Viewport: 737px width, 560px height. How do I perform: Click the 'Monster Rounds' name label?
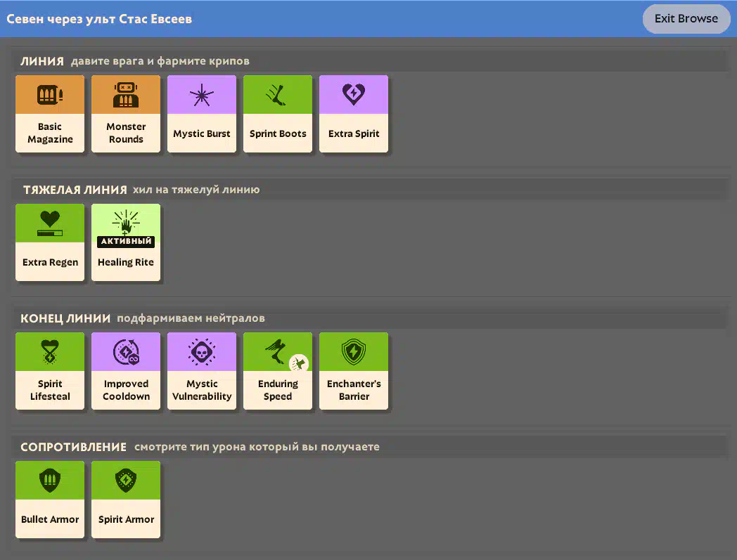[126, 133]
